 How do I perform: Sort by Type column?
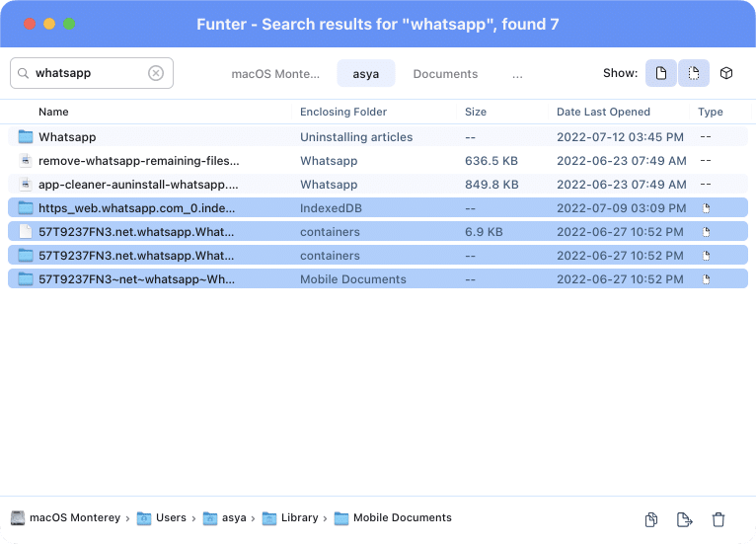[x=711, y=112]
